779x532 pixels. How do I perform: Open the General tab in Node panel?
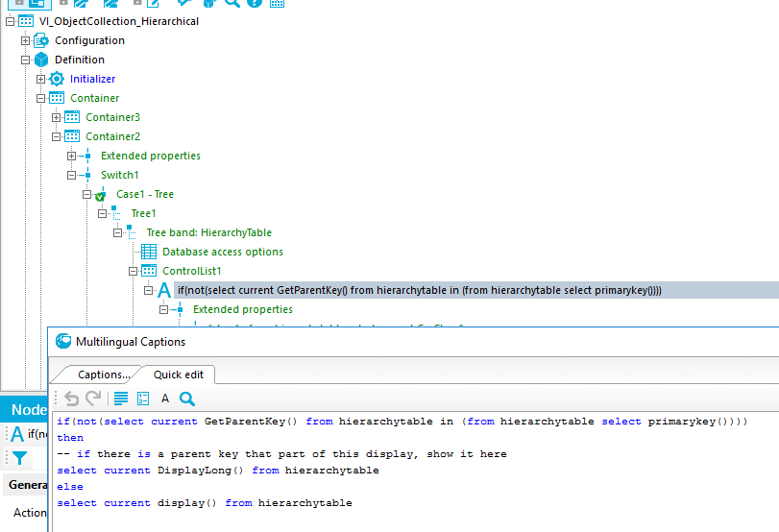tap(27, 484)
